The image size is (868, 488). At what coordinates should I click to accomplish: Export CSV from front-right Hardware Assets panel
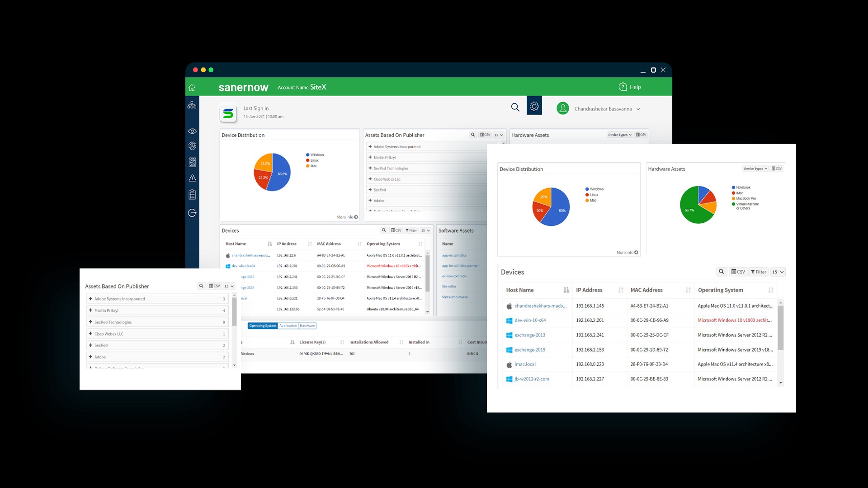(x=777, y=169)
